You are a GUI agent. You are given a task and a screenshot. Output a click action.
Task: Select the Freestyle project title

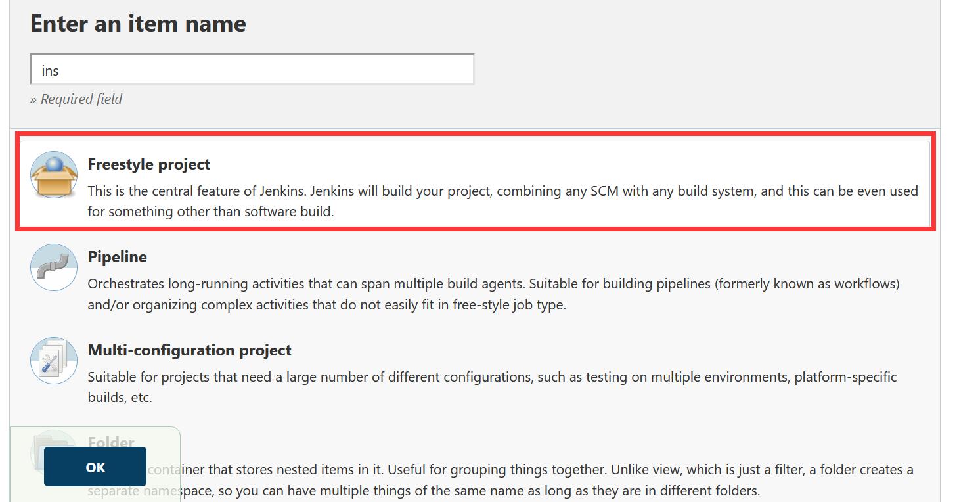[x=149, y=164]
